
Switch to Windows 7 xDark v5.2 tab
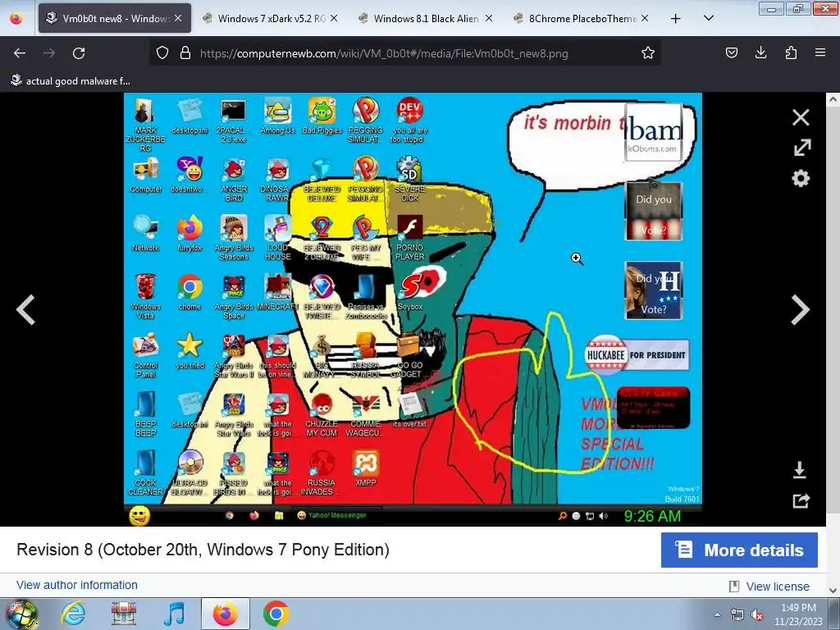271,18
